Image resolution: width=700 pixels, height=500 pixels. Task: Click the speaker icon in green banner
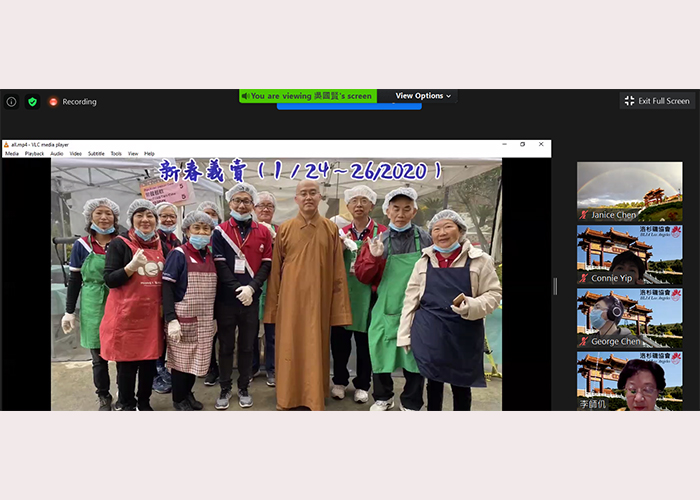(245, 96)
